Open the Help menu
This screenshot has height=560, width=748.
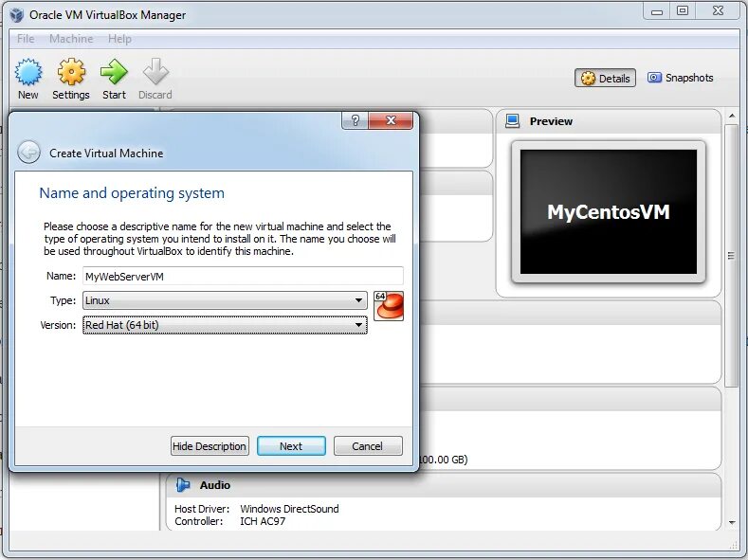(x=119, y=39)
